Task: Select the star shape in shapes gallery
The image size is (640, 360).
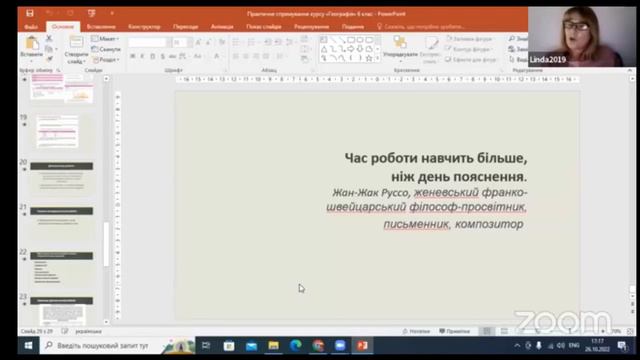Action: pyautogui.click(x=369, y=58)
